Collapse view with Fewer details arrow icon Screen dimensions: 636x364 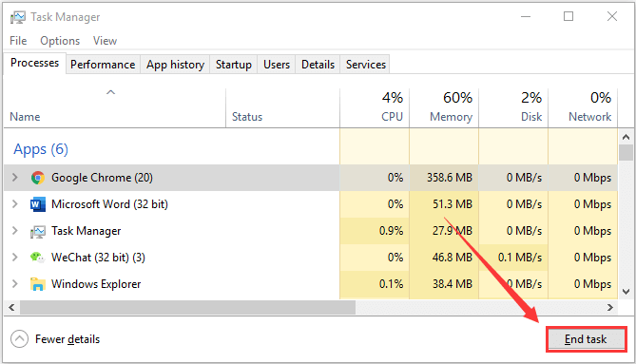pyautogui.click(x=19, y=339)
